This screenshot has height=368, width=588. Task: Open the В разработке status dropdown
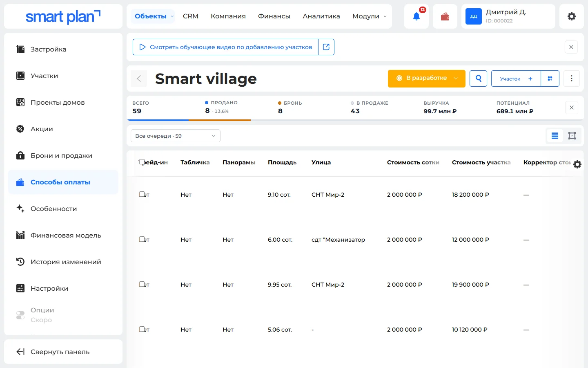tap(427, 79)
